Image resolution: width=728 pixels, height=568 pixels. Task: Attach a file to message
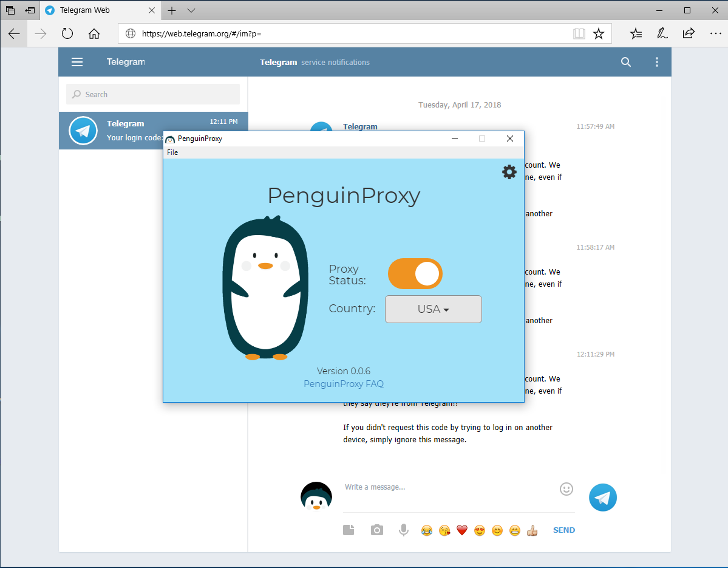pyautogui.click(x=349, y=530)
